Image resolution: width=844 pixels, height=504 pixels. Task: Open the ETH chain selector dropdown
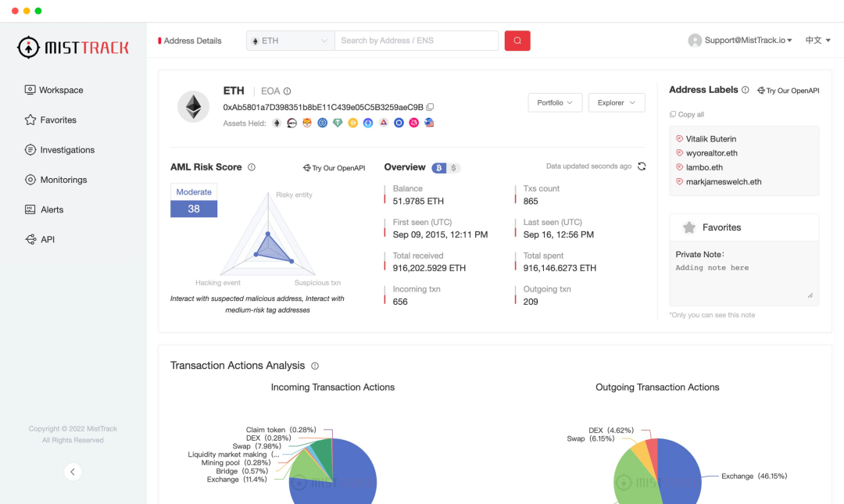coord(291,41)
